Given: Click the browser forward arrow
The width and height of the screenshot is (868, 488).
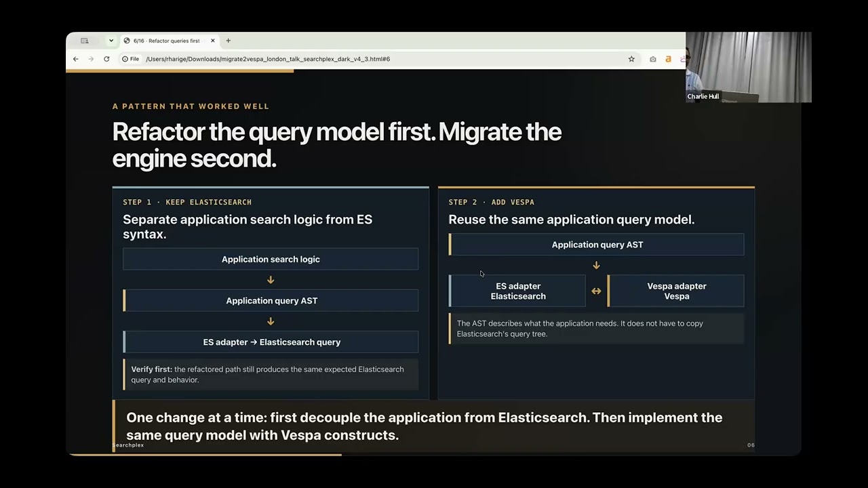Looking at the screenshot, I should [x=91, y=59].
